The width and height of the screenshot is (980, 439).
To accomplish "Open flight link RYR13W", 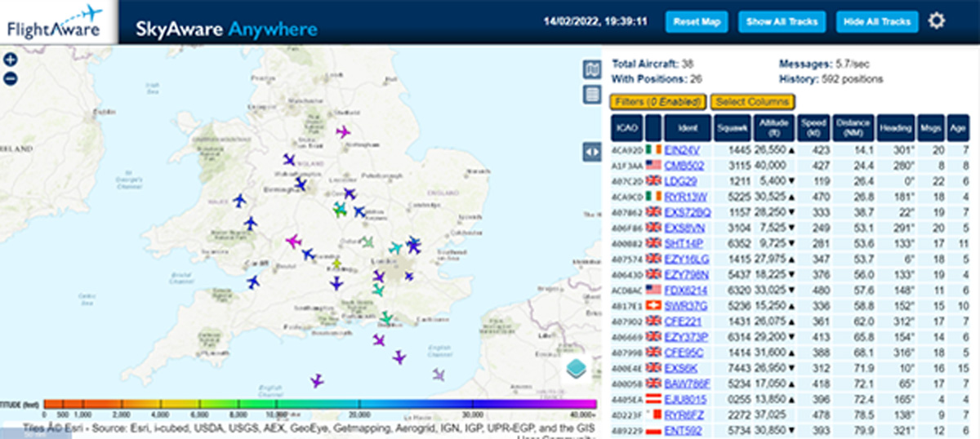I will pyautogui.click(x=684, y=197).
